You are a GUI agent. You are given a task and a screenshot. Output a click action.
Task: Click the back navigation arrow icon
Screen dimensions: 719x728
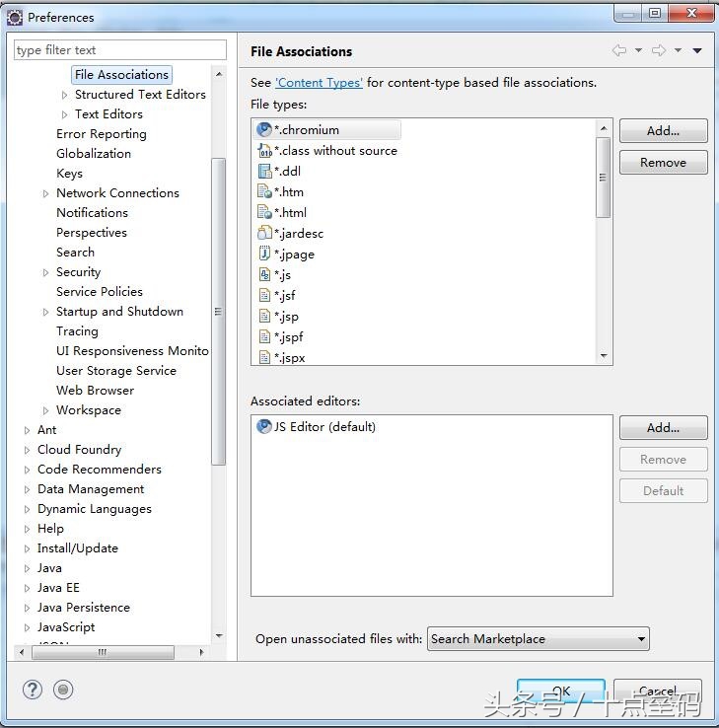tap(619, 50)
